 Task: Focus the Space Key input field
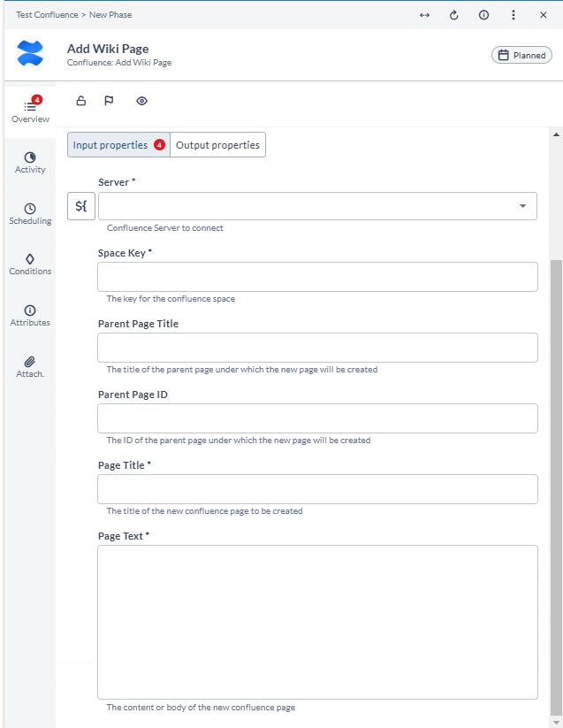[317, 277]
